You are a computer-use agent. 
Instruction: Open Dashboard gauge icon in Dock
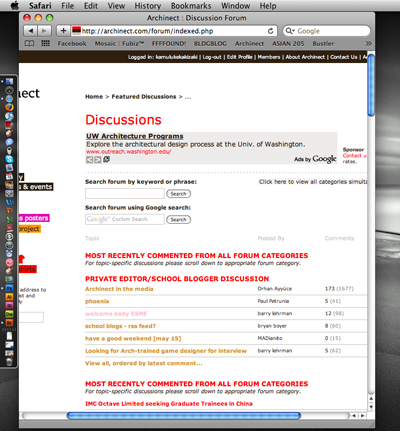[x=9, y=90]
